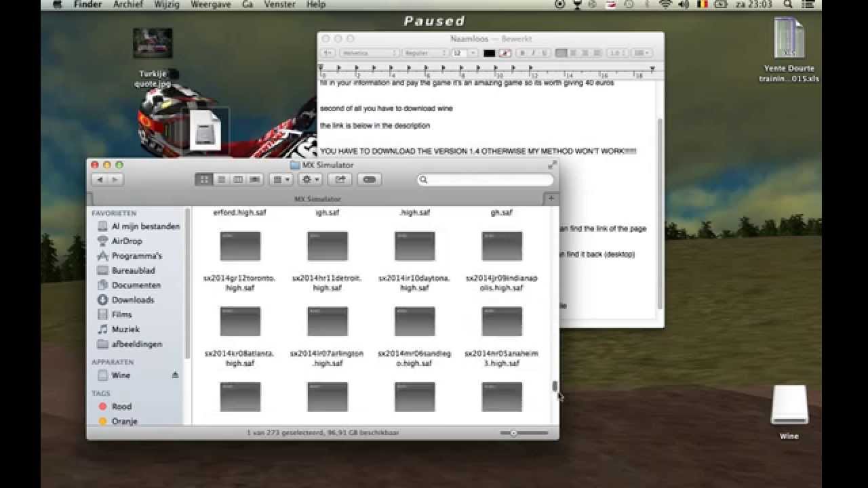Toggle bold in TextEdit toolbar
The width and height of the screenshot is (868, 488).
point(523,53)
